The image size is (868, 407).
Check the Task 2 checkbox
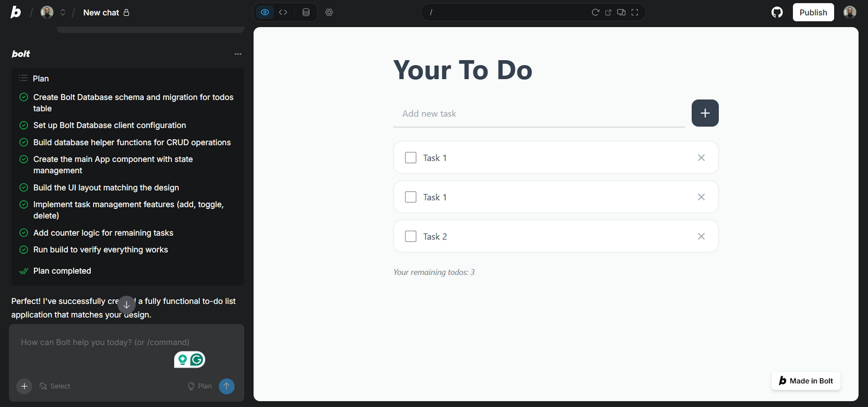[410, 236]
